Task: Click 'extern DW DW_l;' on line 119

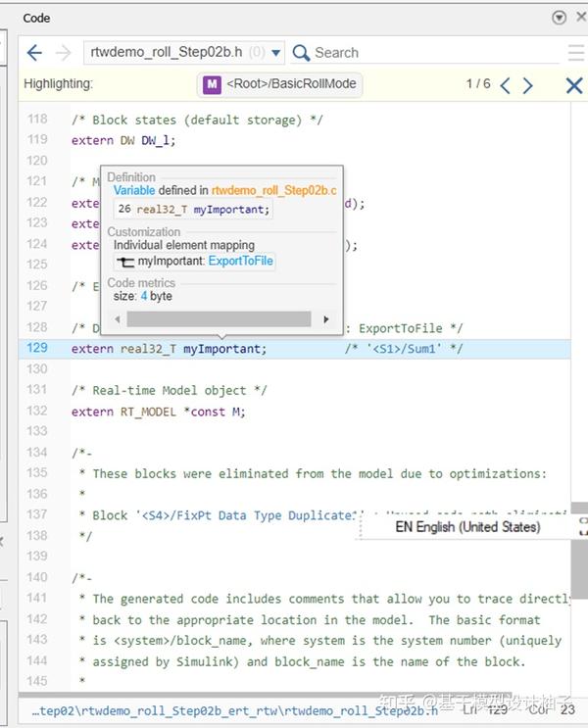Action: point(123,141)
